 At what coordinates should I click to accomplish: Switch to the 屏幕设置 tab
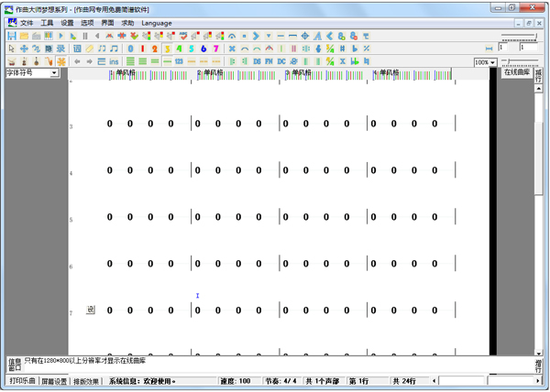[x=54, y=381]
